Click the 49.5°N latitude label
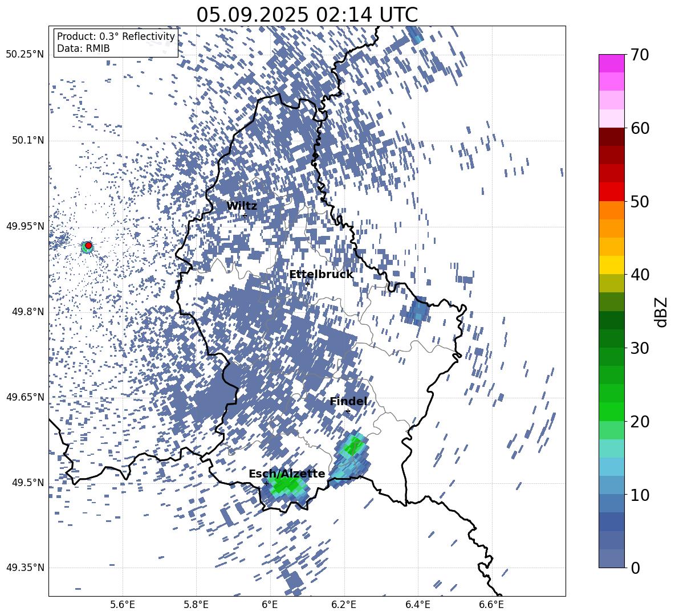The width and height of the screenshot is (675, 616). [28, 482]
